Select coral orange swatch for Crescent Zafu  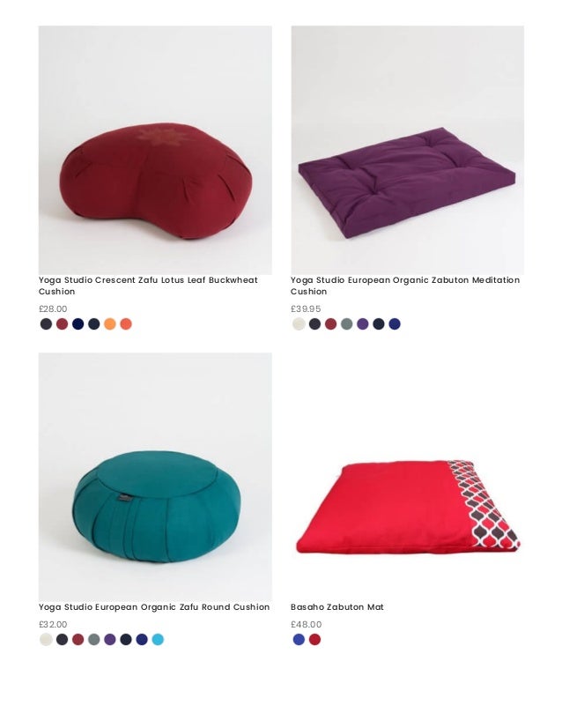[x=126, y=324]
